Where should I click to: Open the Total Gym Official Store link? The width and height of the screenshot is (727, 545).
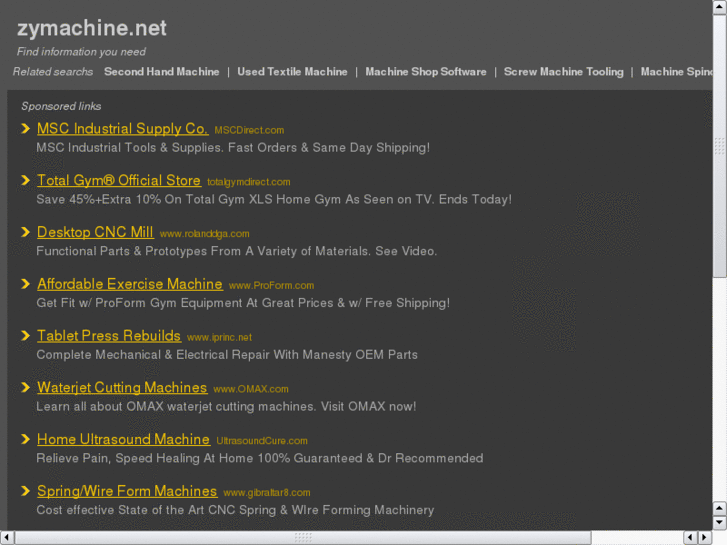pos(119,180)
